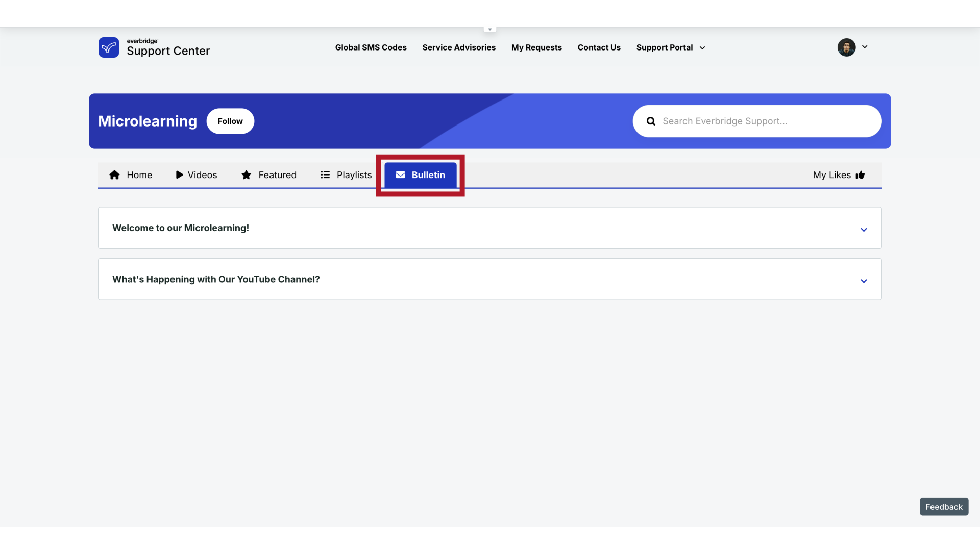Click the user profile avatar
Screen dimensions: 980x551
click(x=846, y=47)
